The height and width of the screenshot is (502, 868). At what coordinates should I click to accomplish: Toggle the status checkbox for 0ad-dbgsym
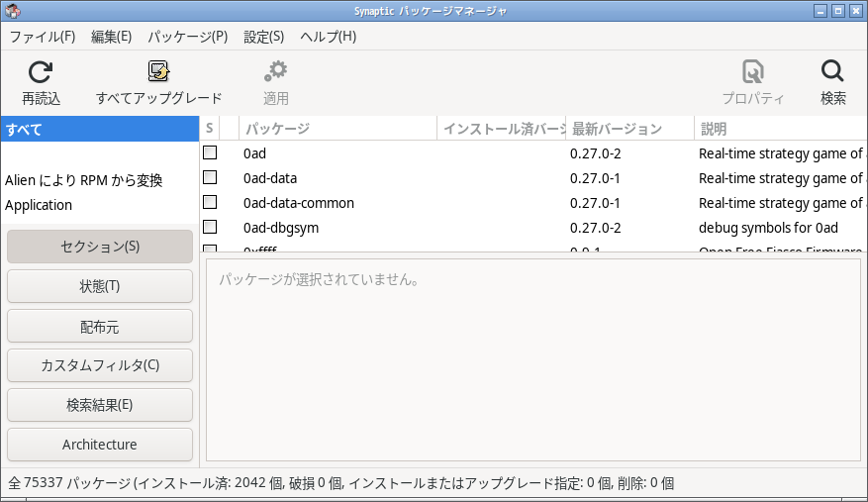click(210, 227)
